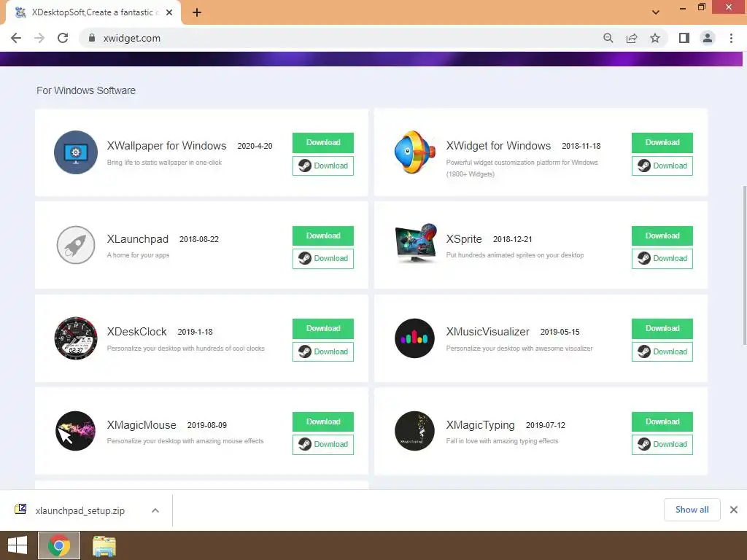Download XWallpaper for Windows (green button)
This screenshot has width=747, height=560.
(323, 143)
